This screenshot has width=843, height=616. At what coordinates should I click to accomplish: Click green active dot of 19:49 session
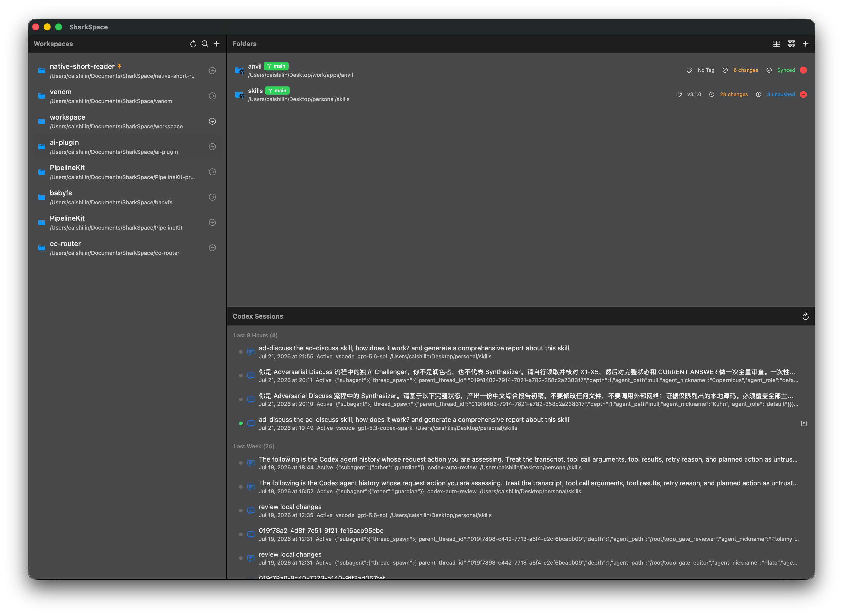(241, 423)
